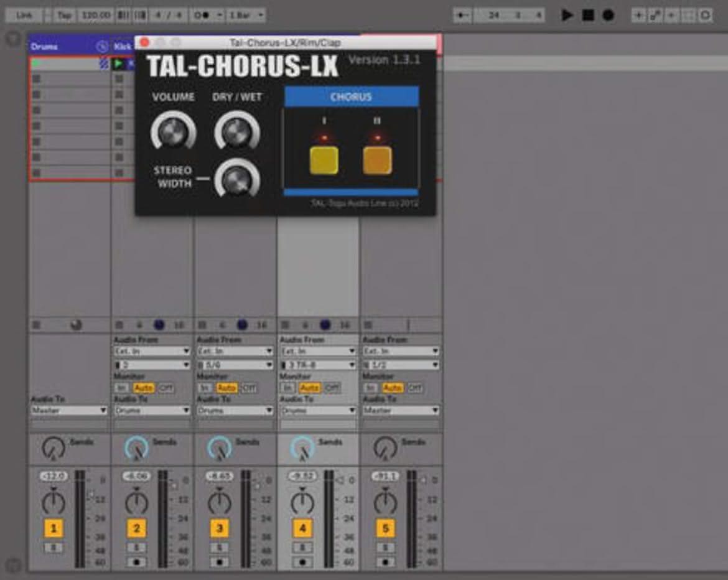
Task: Click the VOLUME knob in TAL-Chorus-LX
Action: click(173, 131)
